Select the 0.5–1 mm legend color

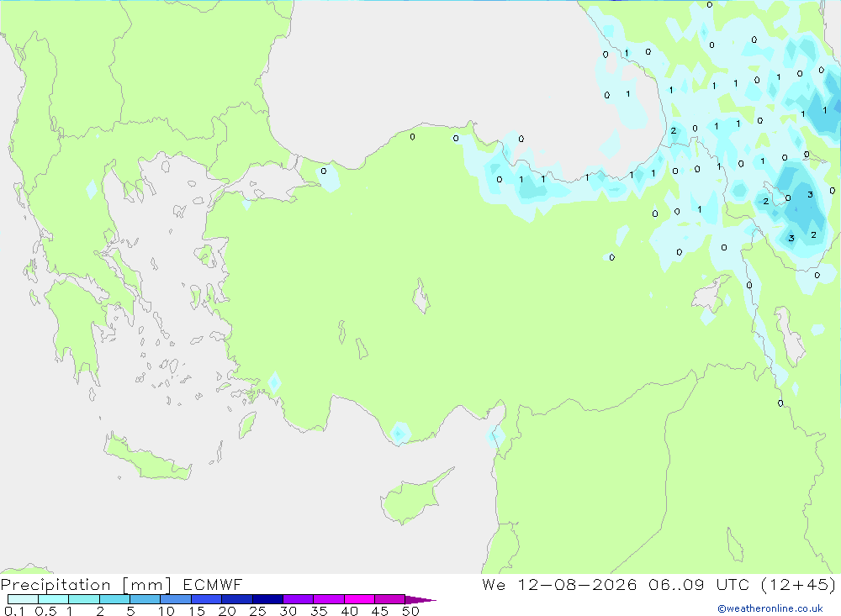tap(54, 599)
